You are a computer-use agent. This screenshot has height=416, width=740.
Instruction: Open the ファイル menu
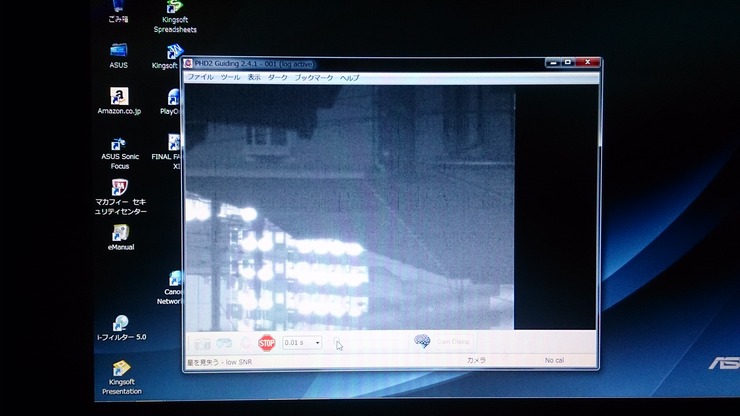200,77
